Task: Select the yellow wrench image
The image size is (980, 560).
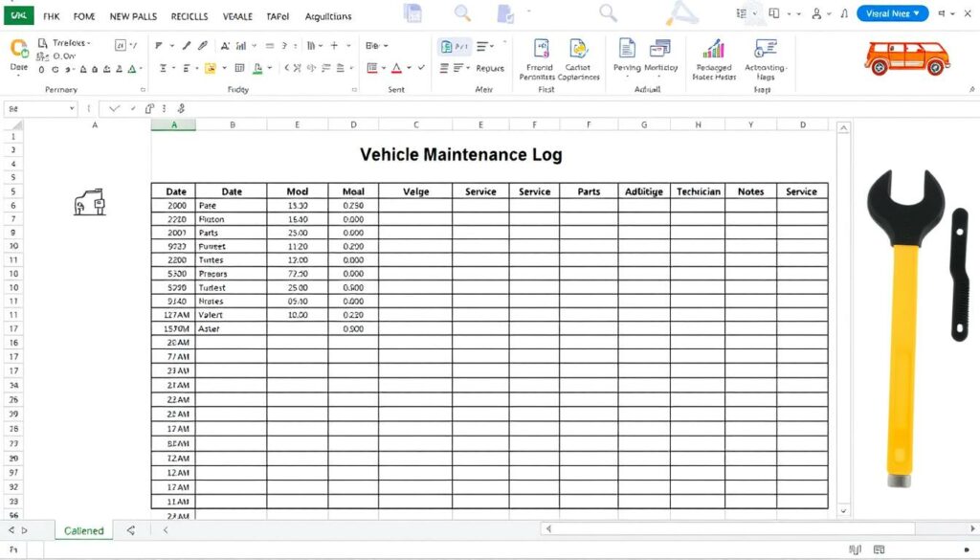Action: coord(906,328)
